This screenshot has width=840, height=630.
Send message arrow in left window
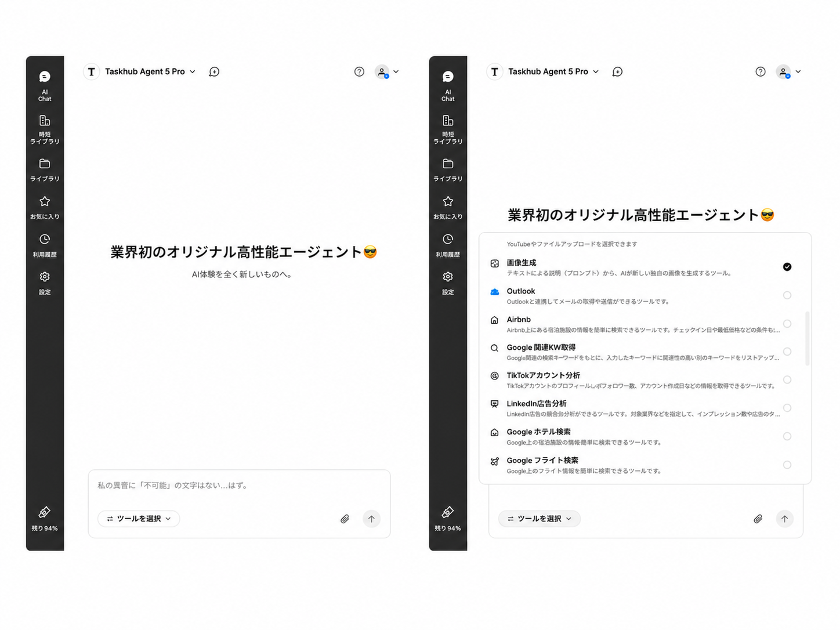pos(371,519)
